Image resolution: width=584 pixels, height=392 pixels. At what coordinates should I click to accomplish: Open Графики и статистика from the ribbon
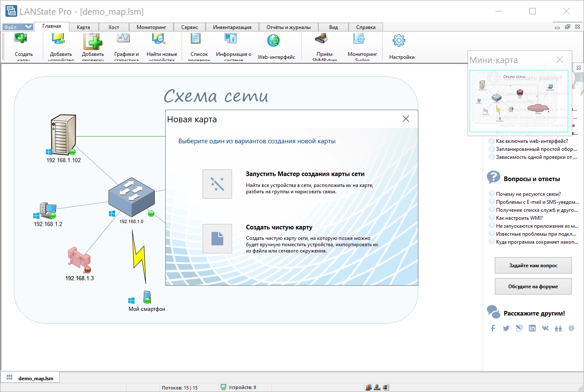coord(123,38)
